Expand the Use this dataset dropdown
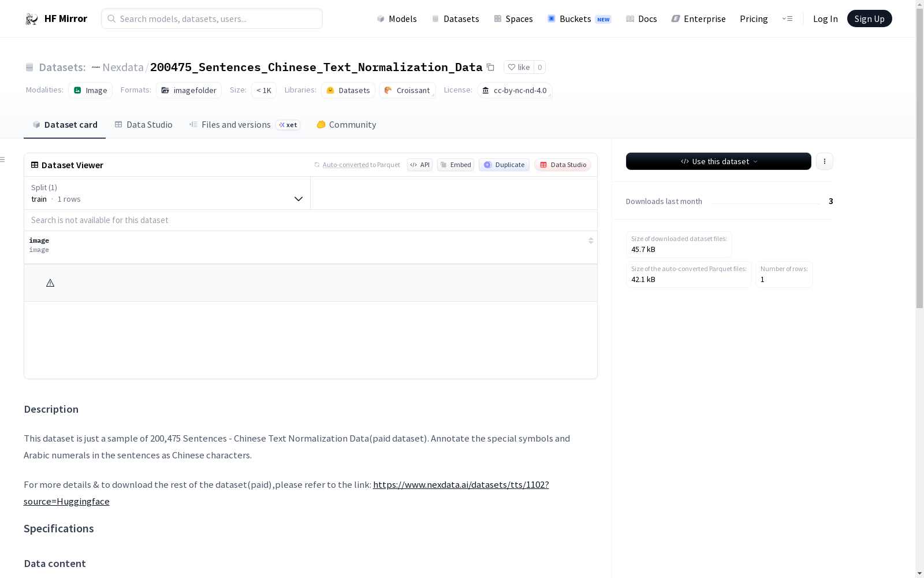The height and width of the screenshot is (578, 924). 718,161
